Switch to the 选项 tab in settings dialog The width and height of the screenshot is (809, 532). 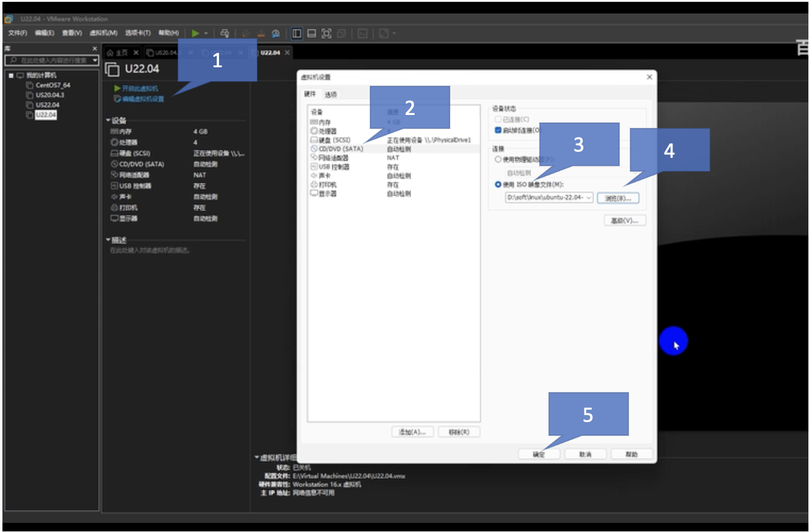(x=330, y=94)
